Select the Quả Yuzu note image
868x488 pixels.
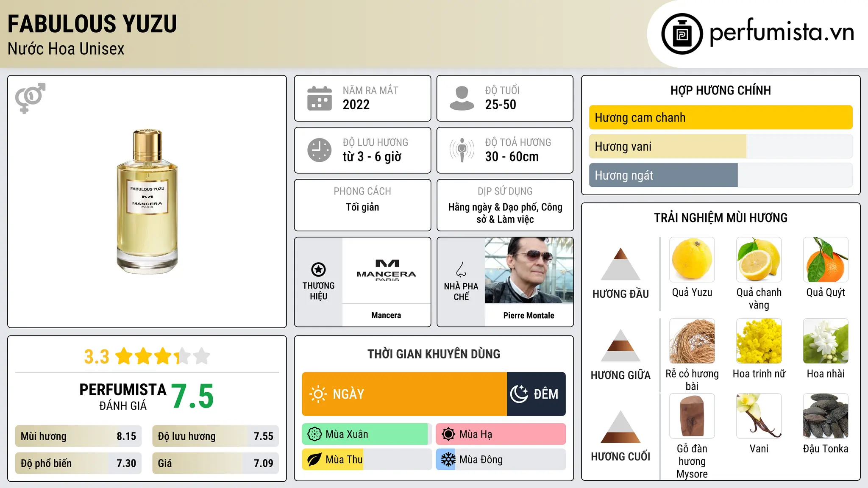point(692,260)
